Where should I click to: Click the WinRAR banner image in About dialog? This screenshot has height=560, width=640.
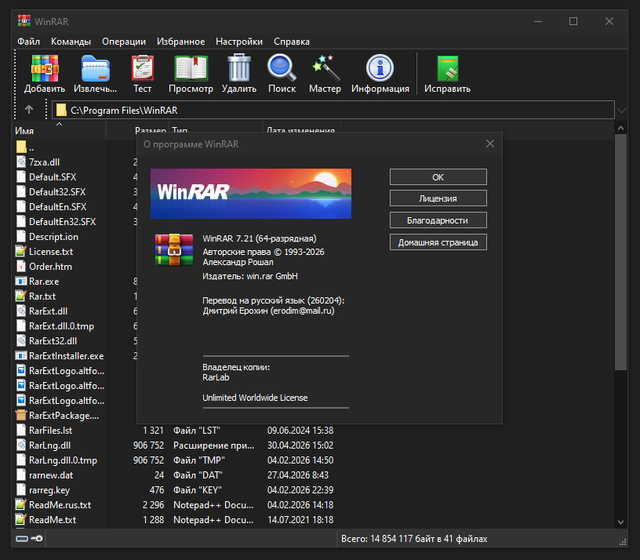[x=251, y=193]
